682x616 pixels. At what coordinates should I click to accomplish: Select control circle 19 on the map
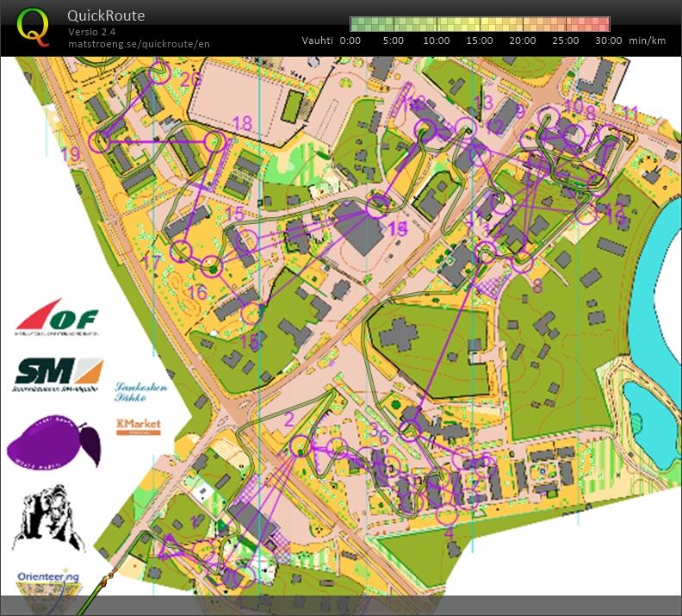pos(102,142)
